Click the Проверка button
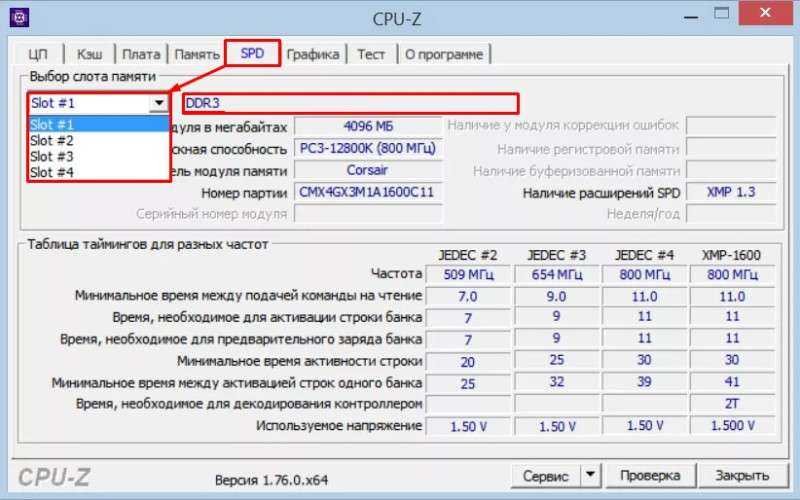Viewport: 800px width, 500px height. (x=650, y=476)
